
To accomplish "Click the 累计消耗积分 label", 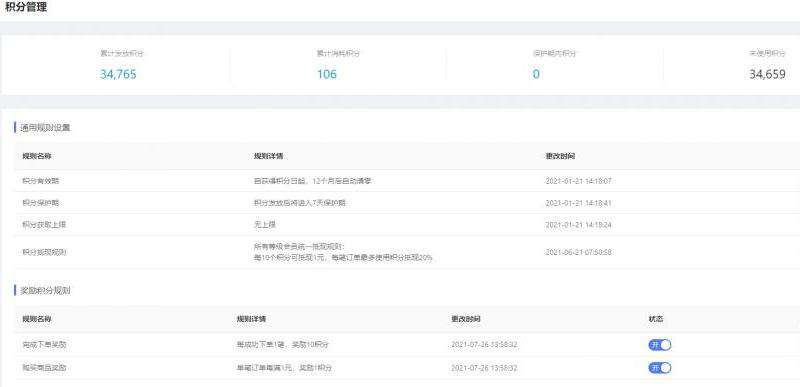I will [338, 53].
